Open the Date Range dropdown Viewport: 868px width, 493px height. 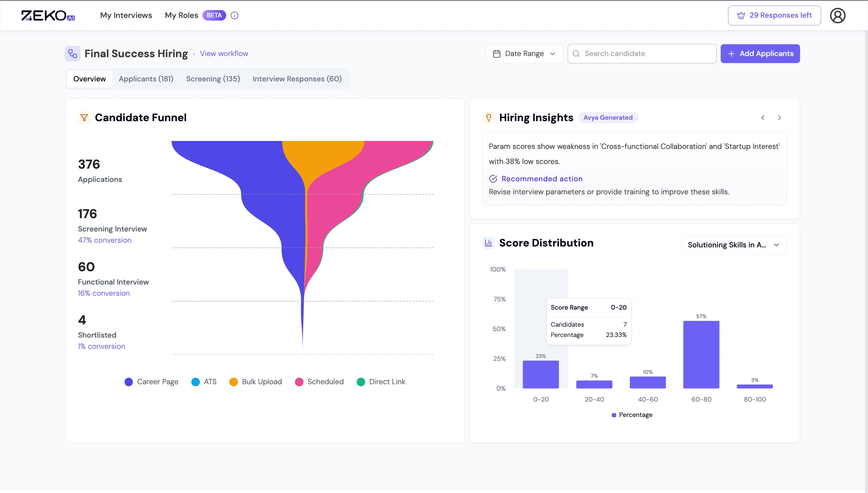click(x=524, y=53)
